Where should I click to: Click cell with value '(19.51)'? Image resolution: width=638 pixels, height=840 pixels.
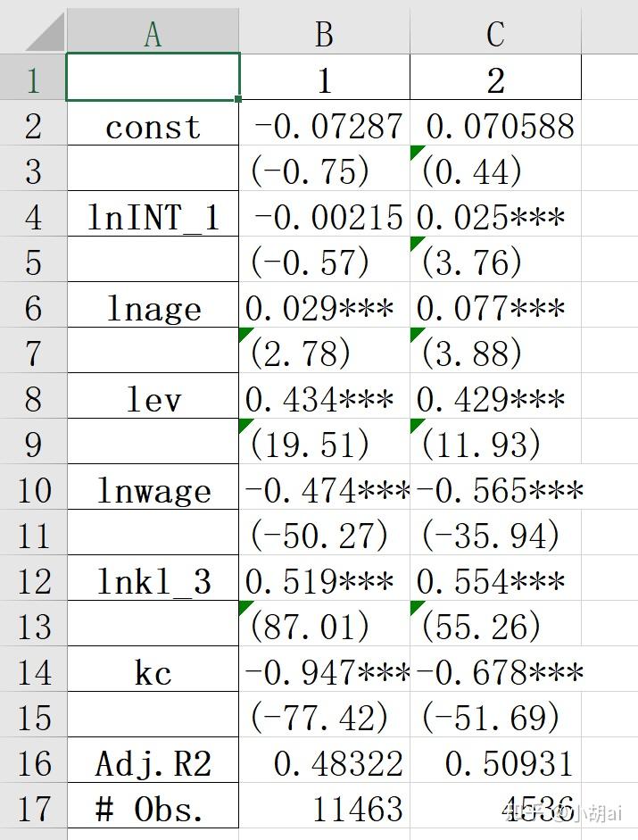tap(325, 442)
